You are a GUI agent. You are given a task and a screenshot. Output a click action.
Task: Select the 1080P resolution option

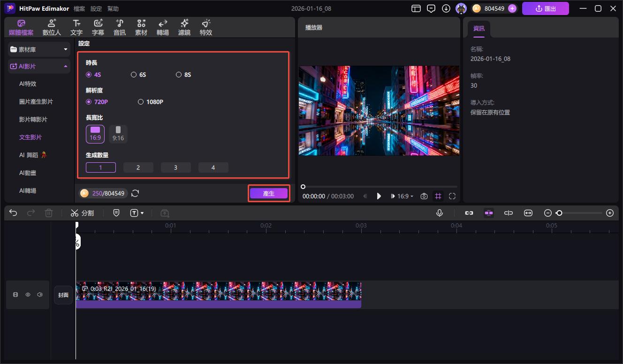(x=151, y=102)
